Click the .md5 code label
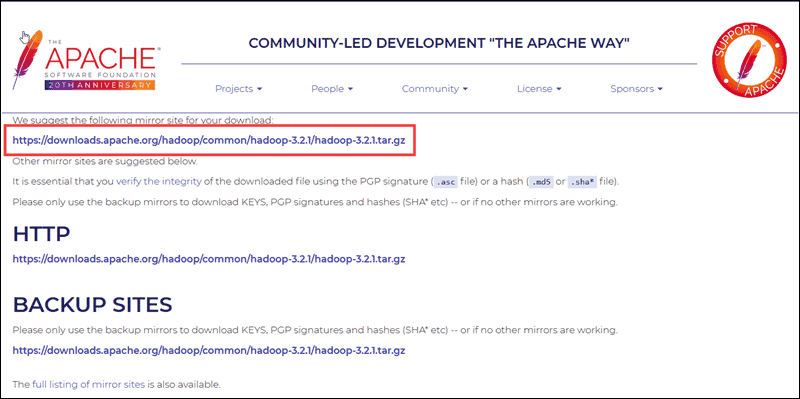This screenshot has width=800, height=399. click(541, 182)
